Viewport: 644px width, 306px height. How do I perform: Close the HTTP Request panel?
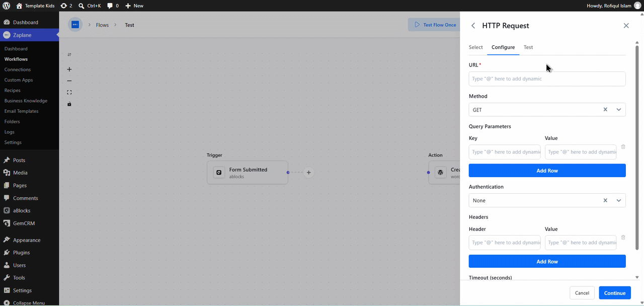coord(626,26)
